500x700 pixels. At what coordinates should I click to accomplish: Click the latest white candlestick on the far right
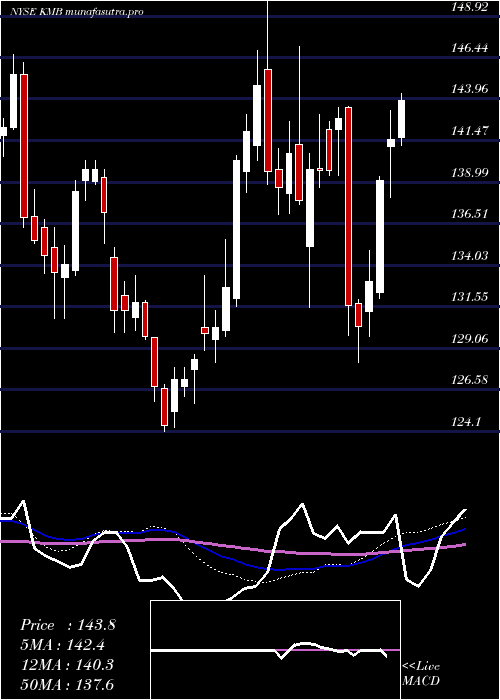tap(401, 119)
